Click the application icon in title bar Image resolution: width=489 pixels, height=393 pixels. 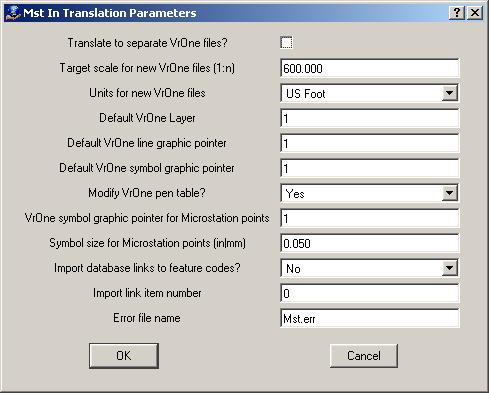13,13
